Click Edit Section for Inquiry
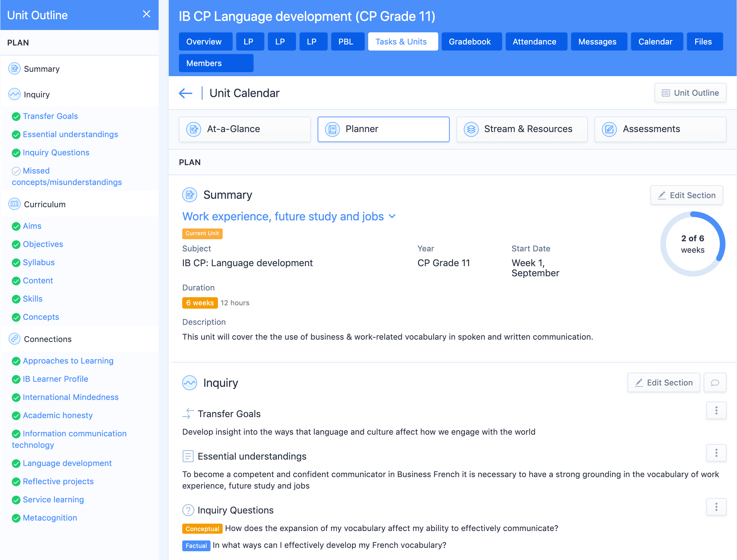Viewport: 737px width, 560px height. pos(664,382)
